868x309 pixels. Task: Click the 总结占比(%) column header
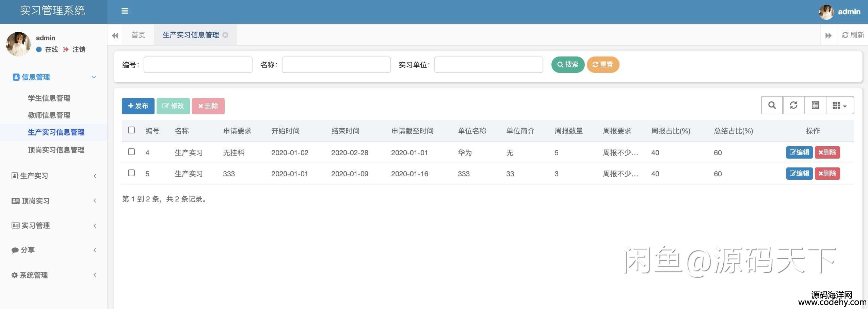733,131
